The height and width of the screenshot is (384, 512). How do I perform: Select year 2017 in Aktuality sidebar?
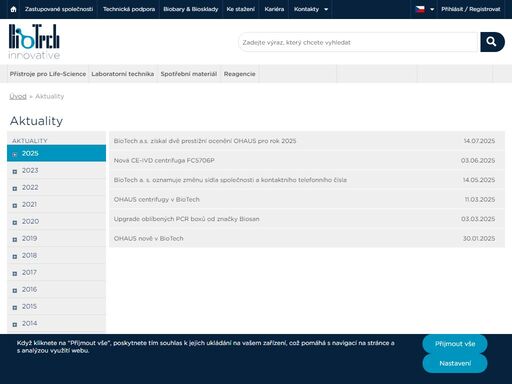56,272
